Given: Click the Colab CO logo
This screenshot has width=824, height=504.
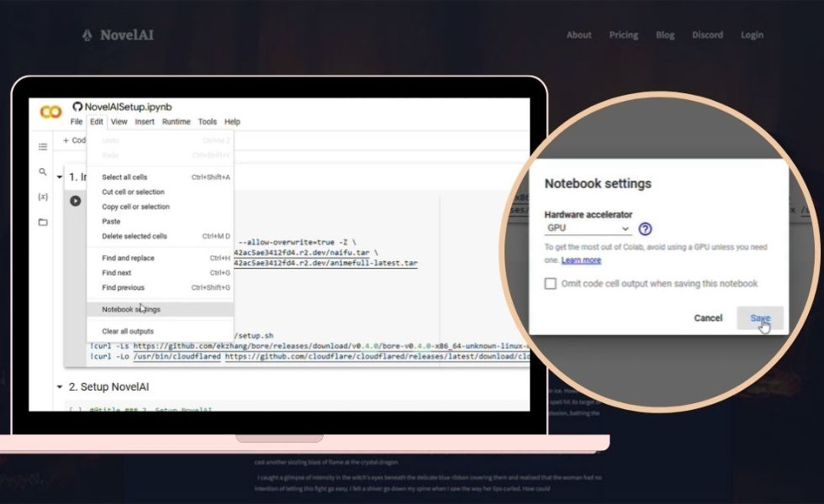Looking at the screenshot, I should tap(51, 111).
